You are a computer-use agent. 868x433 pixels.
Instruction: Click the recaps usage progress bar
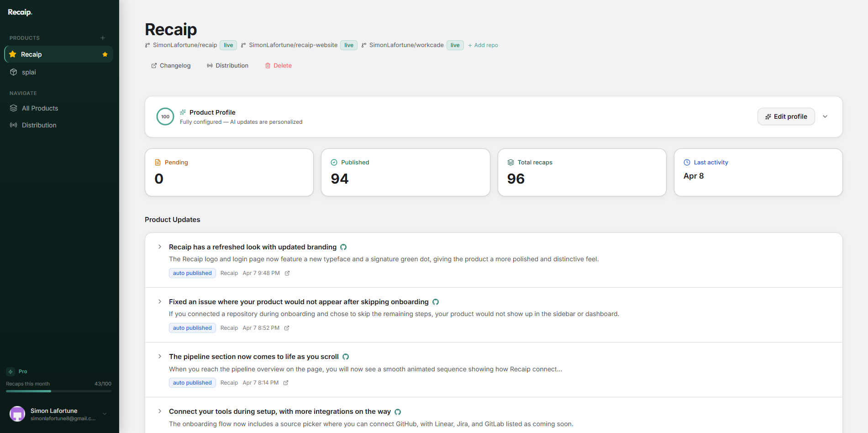(58, 391)
